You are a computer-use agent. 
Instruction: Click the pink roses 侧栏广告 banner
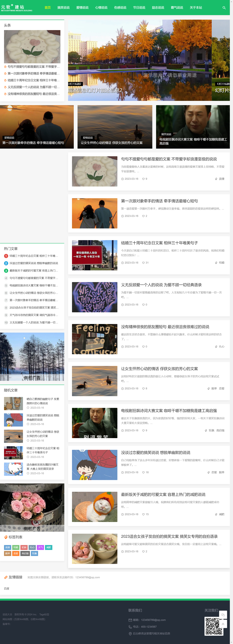click(32, 507)
